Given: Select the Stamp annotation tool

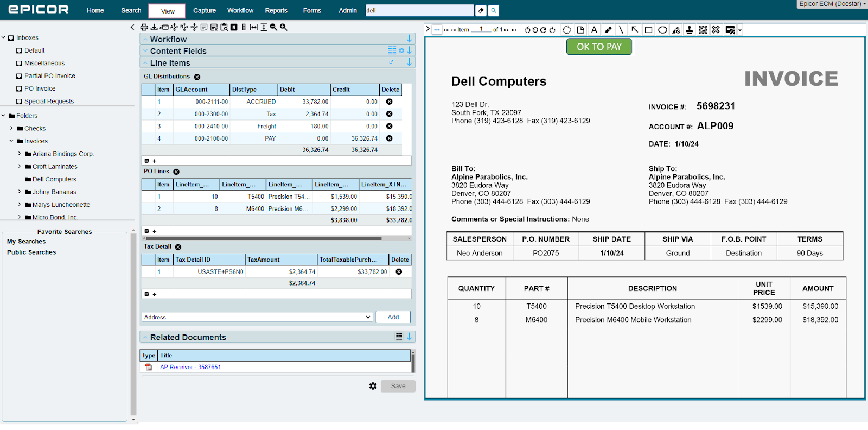Looking at the screenshot, I should 690,30.
